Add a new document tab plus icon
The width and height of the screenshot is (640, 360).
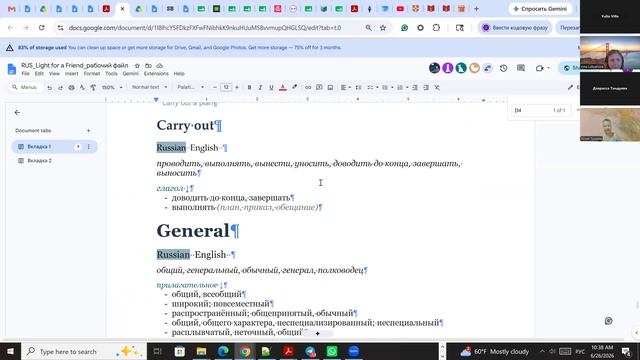pyautogui.click(x=89, y=131)
